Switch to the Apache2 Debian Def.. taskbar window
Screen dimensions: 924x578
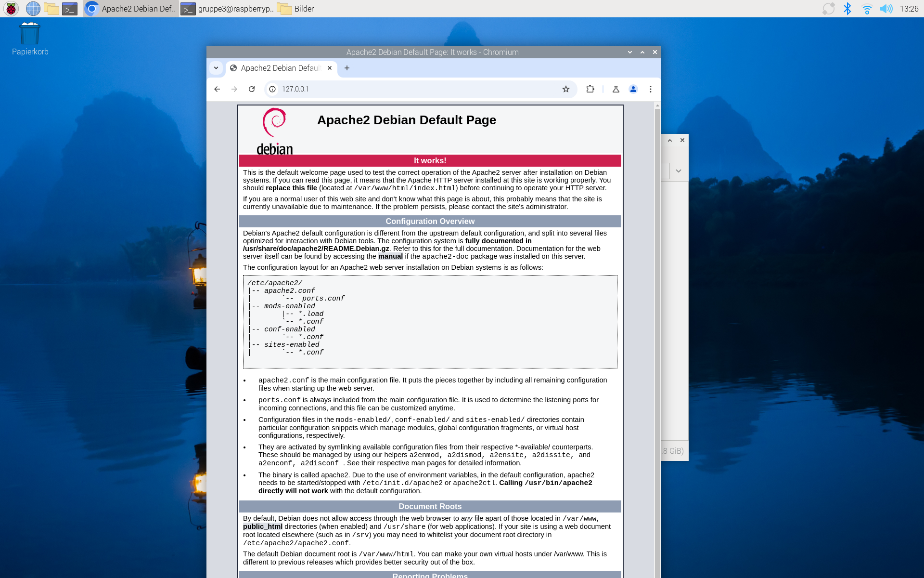tap(131, 9)
